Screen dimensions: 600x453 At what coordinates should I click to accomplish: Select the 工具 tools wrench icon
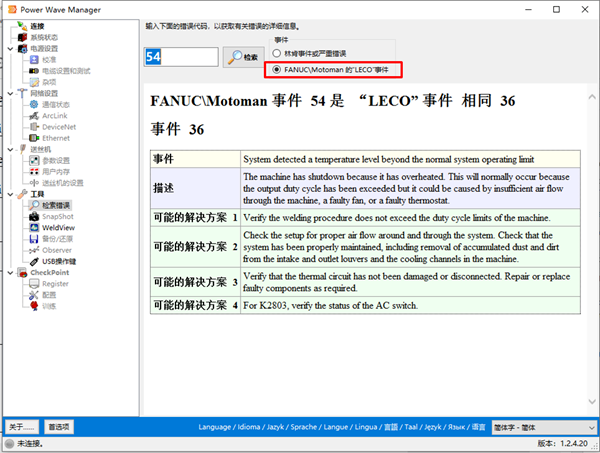point(23,194)
